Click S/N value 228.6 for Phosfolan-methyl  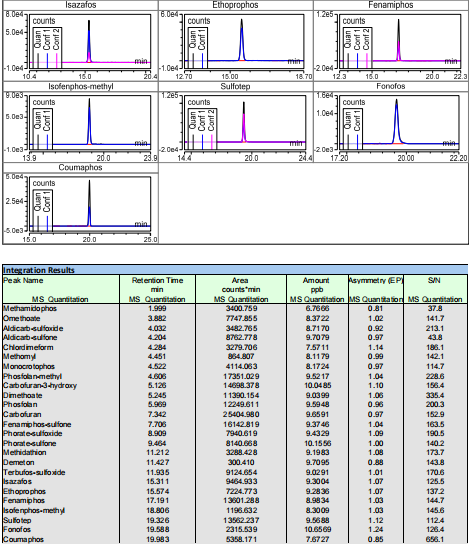coord(435,376)
